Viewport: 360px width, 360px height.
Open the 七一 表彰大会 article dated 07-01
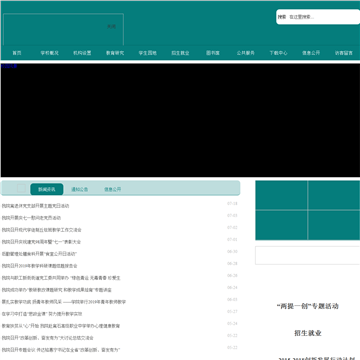(41, 242)
